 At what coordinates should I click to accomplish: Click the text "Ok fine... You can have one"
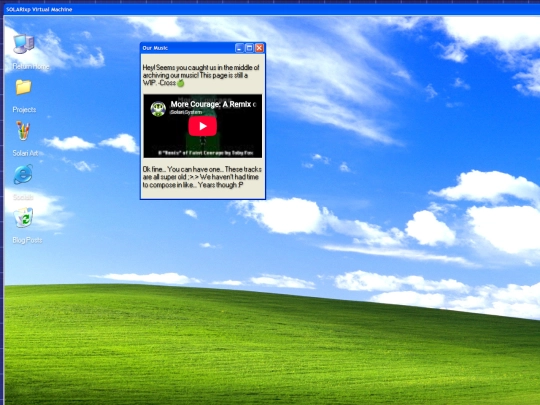(x=183, y=169)
